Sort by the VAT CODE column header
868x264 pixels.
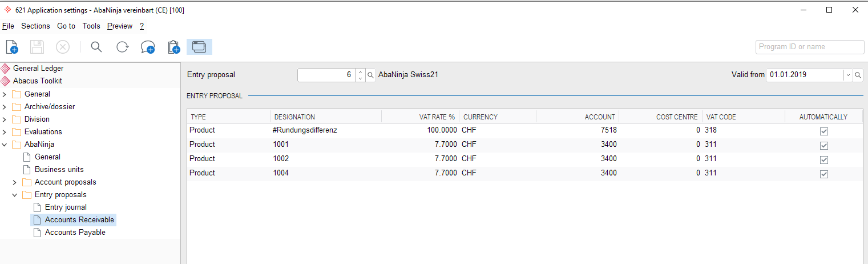point(743,117)
